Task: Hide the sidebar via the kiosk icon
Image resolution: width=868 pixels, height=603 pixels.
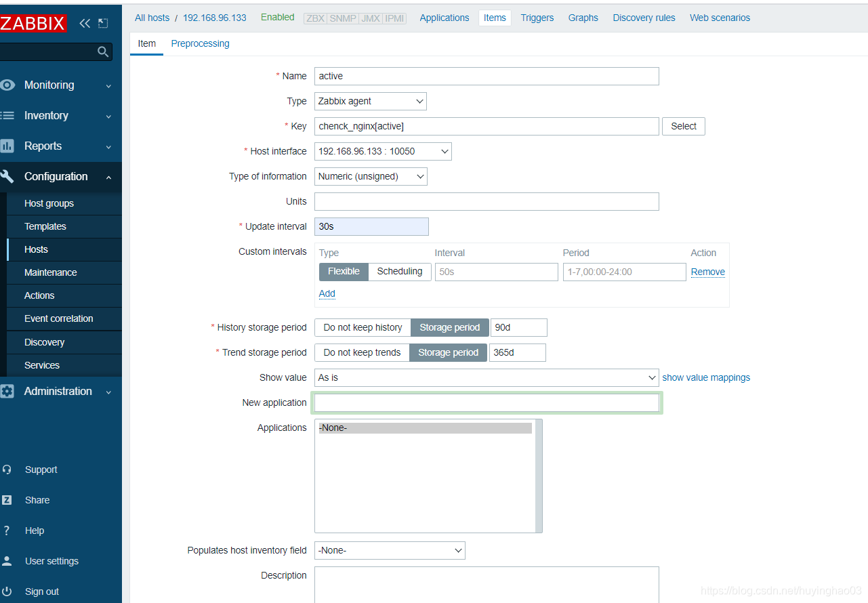Action: click(x=103, y=24)
